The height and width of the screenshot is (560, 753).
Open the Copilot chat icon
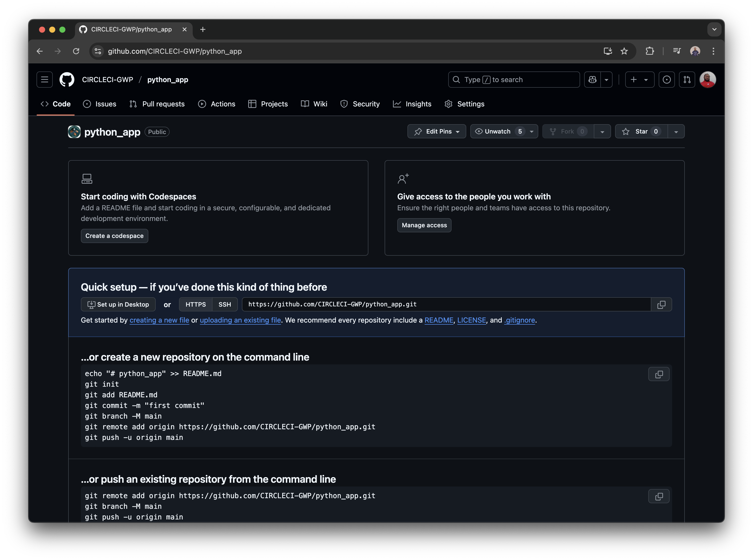[592, 79]
